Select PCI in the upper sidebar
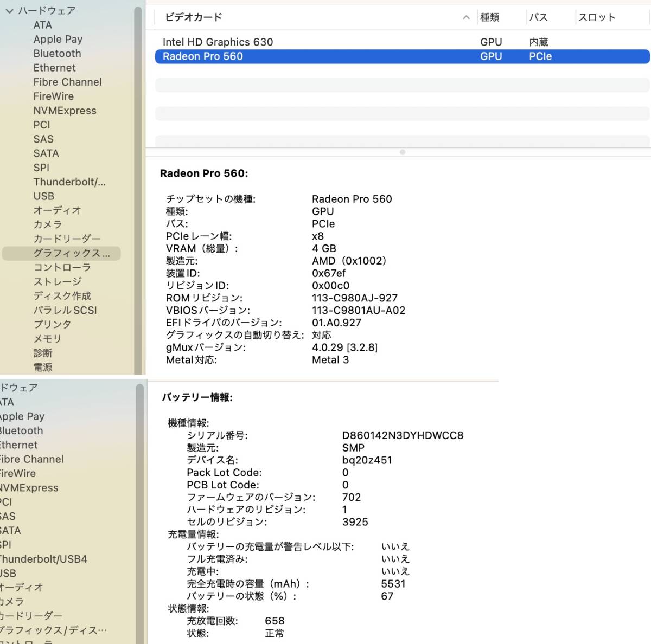651x644 pixels. 42,125
